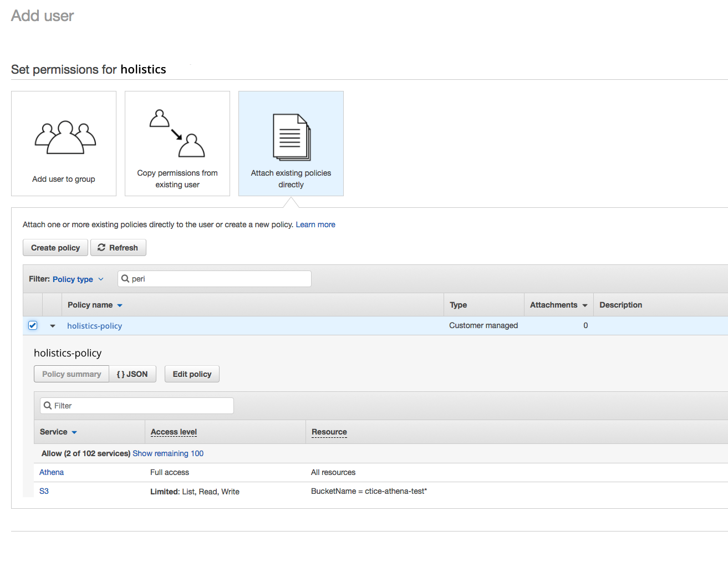The image size is (728, 567).
Task: Click the Customer managed type cell
Action: pyautogui.click(x=483, y=325)
